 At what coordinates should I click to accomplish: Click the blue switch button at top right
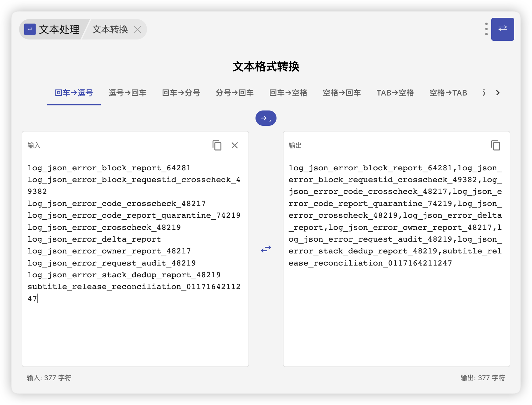pos(502,29)
